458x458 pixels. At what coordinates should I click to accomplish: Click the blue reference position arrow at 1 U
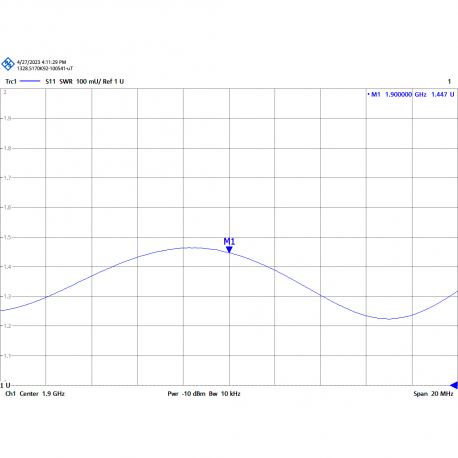pos(454,385)
